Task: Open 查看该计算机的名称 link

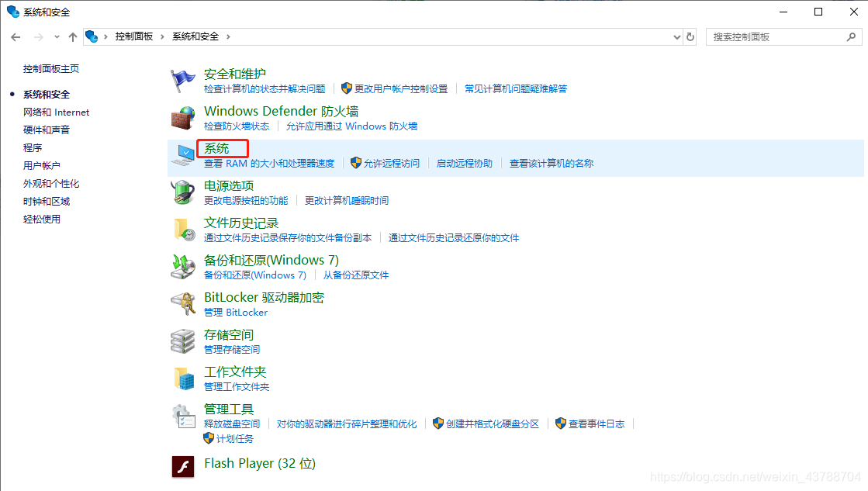Action: coord(552,164)
